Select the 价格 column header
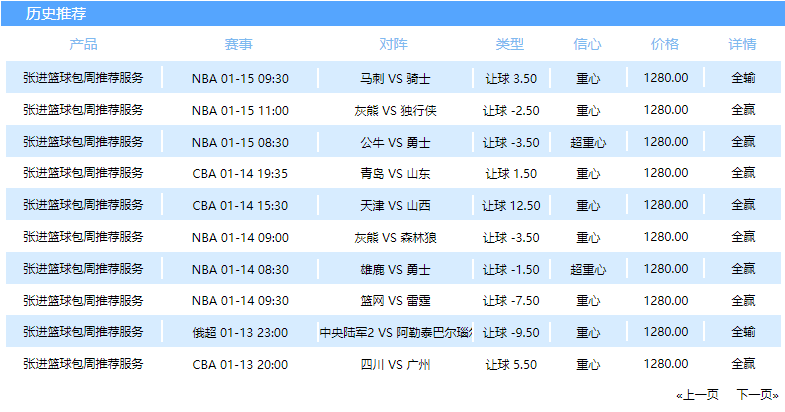 pyautogui.click(x=665, y=44)
